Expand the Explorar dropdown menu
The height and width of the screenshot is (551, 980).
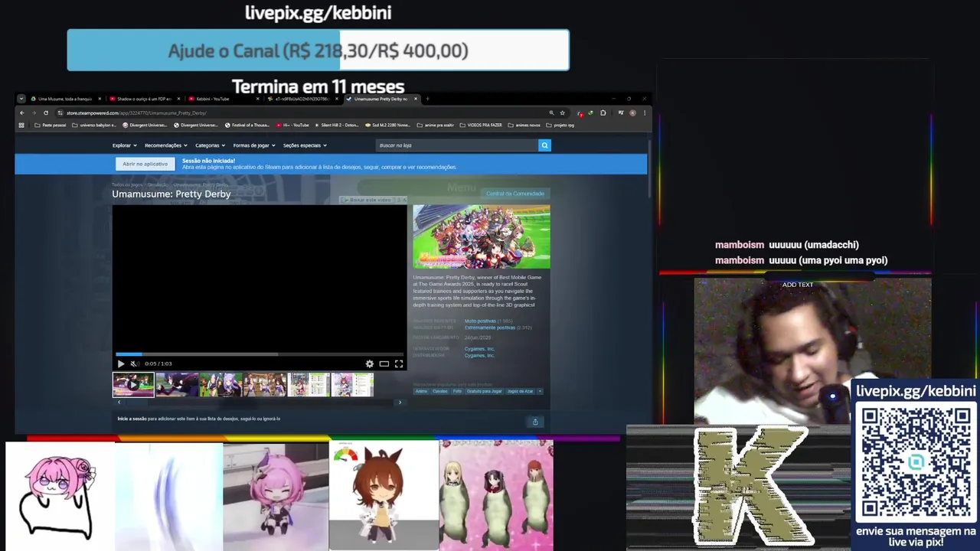pyautogui.click(x=124, y=145)
